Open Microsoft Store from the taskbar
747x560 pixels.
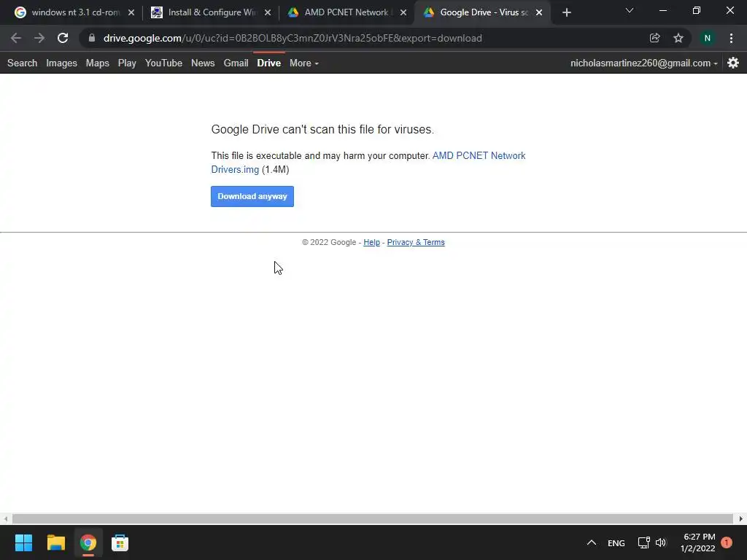click(x=120, y=542)
